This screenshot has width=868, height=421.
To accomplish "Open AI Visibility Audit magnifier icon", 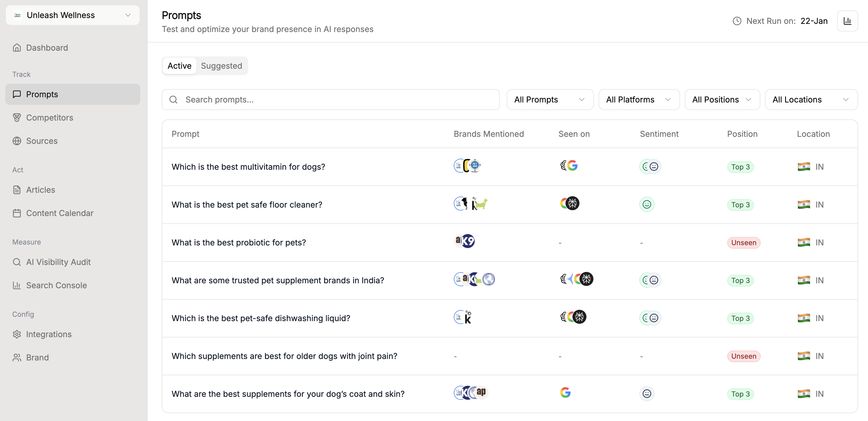I will [x=17, y=262].
